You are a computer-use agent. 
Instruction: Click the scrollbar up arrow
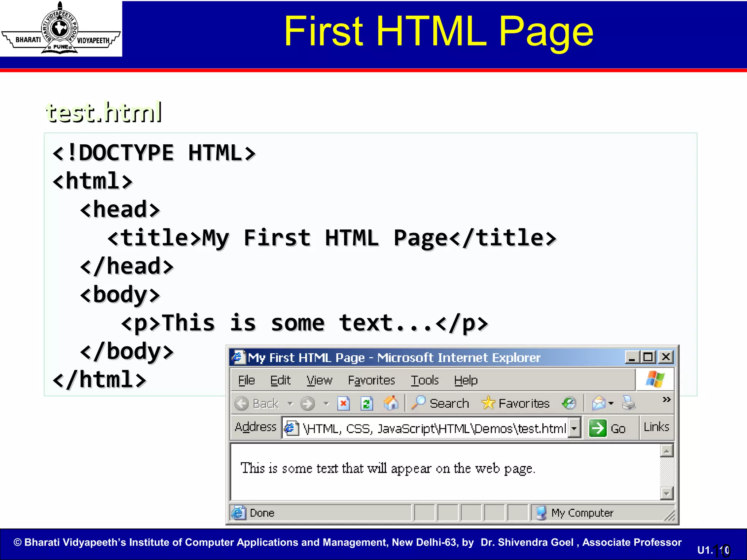(666, 451)
